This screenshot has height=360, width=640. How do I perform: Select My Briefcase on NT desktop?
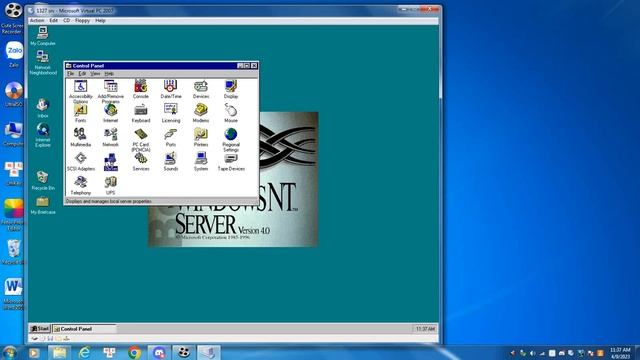click(43, 205)
